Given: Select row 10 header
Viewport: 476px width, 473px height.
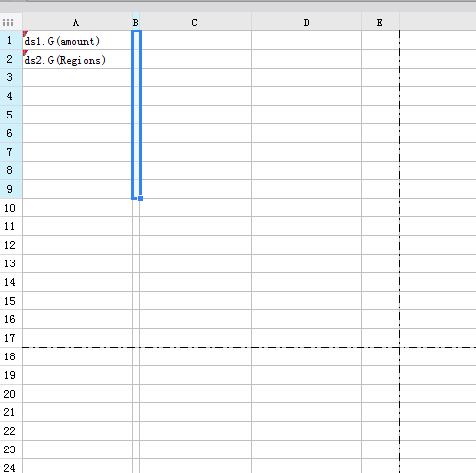Looking at the screenshot, I should (11, 208).
